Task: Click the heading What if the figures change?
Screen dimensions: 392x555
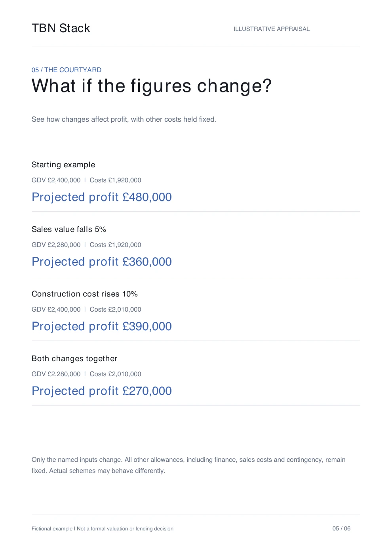Action: coord(152,86)
